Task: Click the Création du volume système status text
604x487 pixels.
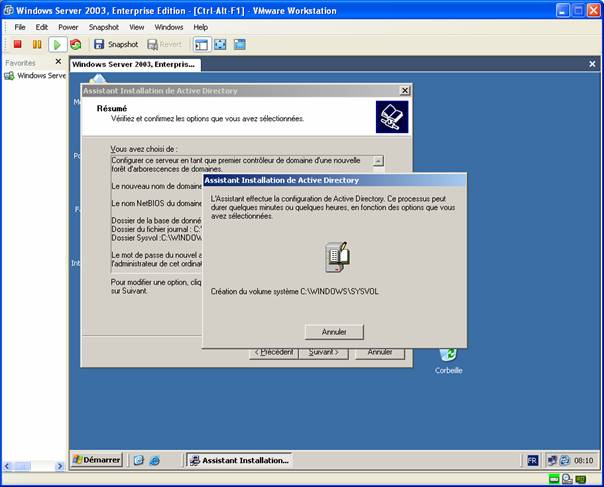Action: pos(295,292)
